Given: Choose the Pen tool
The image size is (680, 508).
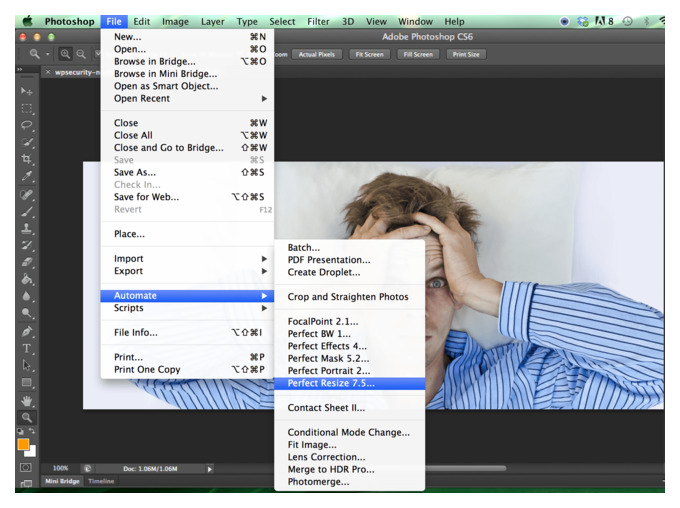Looking at the screenshot, I should [26, 331].
